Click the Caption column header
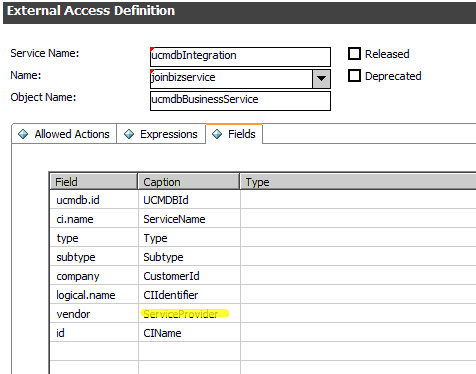This screenshot has height=374, width=476. (189, 182)
